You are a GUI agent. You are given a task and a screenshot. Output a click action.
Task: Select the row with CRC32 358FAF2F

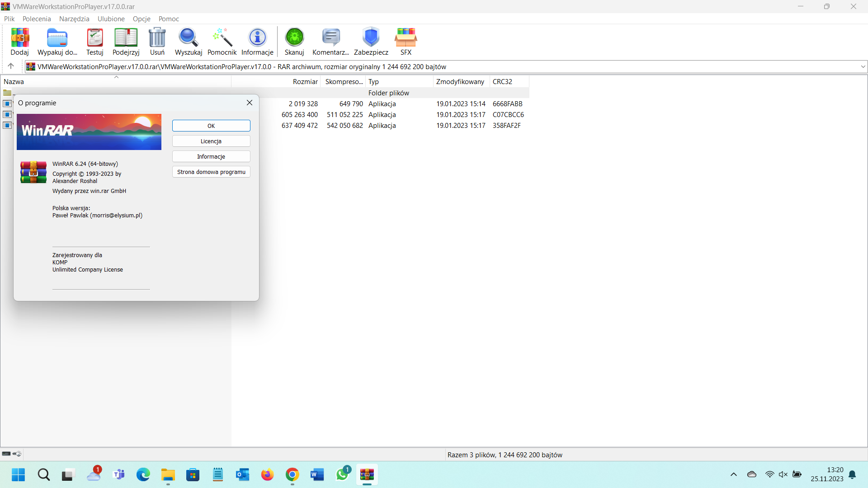[x=393, y=126]
